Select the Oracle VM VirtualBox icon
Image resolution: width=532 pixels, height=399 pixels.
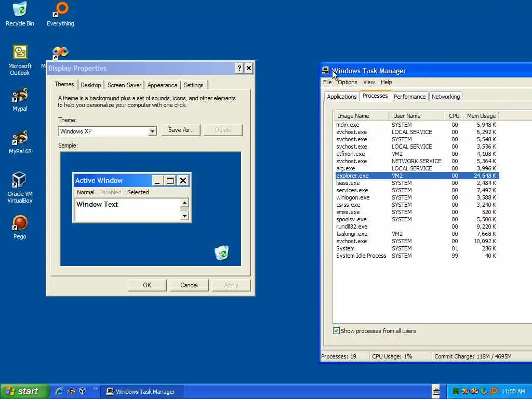(x=20, y=187)
